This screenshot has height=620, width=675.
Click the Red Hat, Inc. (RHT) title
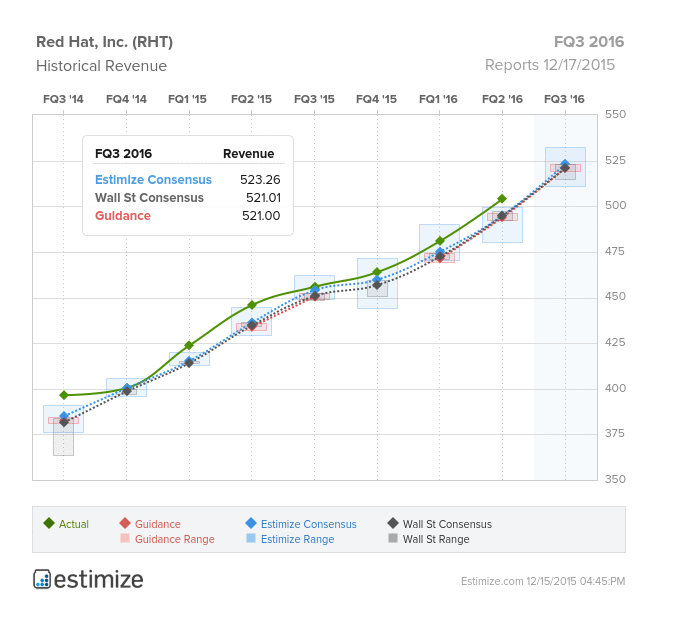(x=105, y=42)
